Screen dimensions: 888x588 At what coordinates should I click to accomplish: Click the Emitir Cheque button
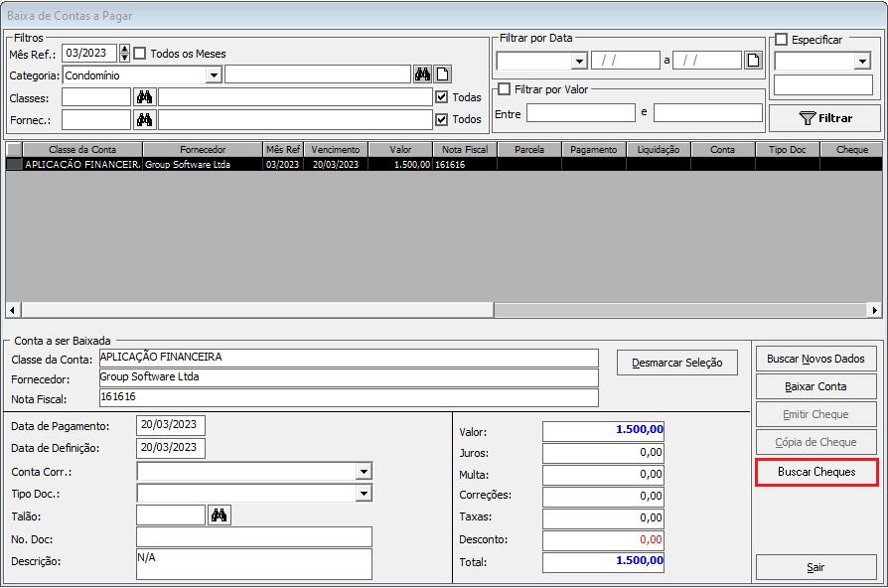coord(815,414)
